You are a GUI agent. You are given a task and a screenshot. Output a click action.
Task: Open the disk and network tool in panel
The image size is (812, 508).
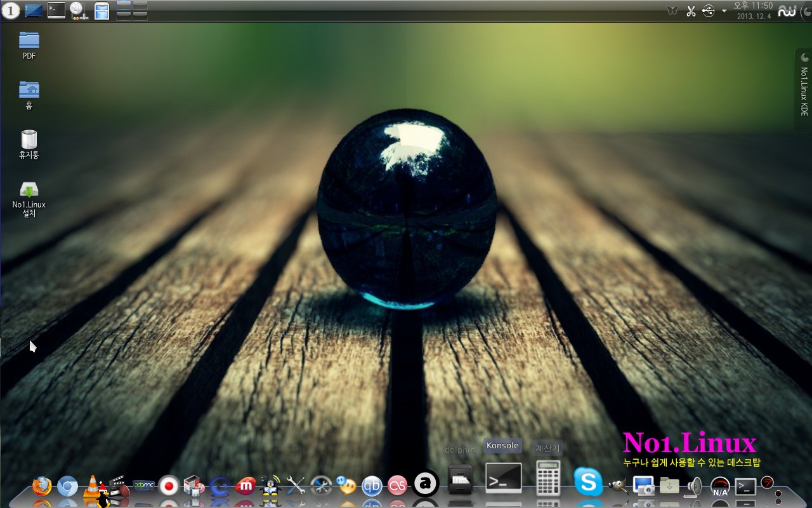pyautogui.click(x=79, y=10)
